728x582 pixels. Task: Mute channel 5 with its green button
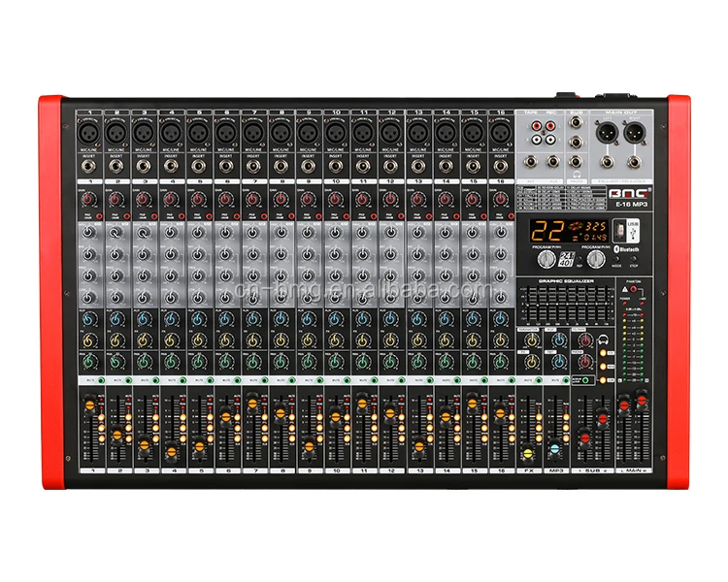pyautogui.click(x=211, y=380)
